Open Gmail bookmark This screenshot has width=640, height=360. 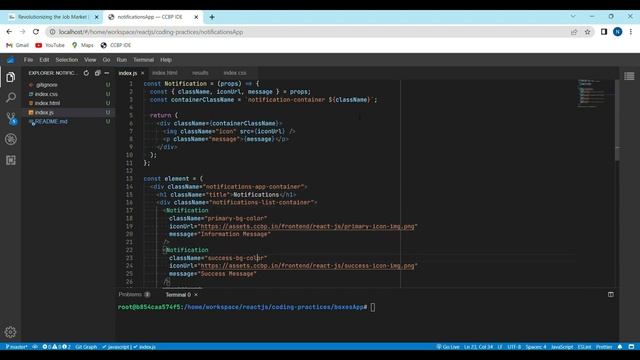click(x=17, y=45)
